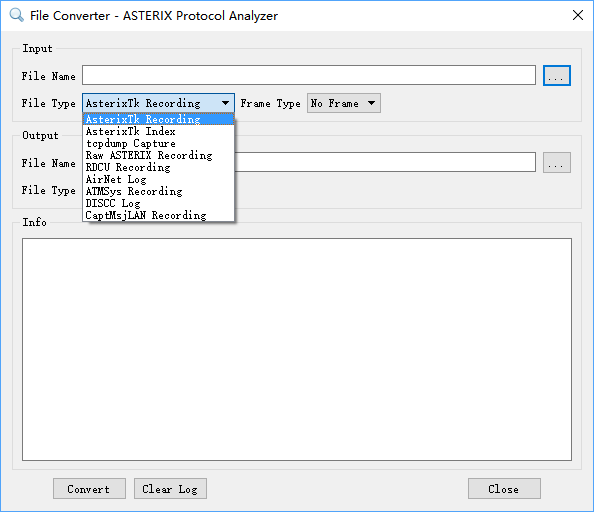Pick tcpdump Capture file type

[158, 144]
